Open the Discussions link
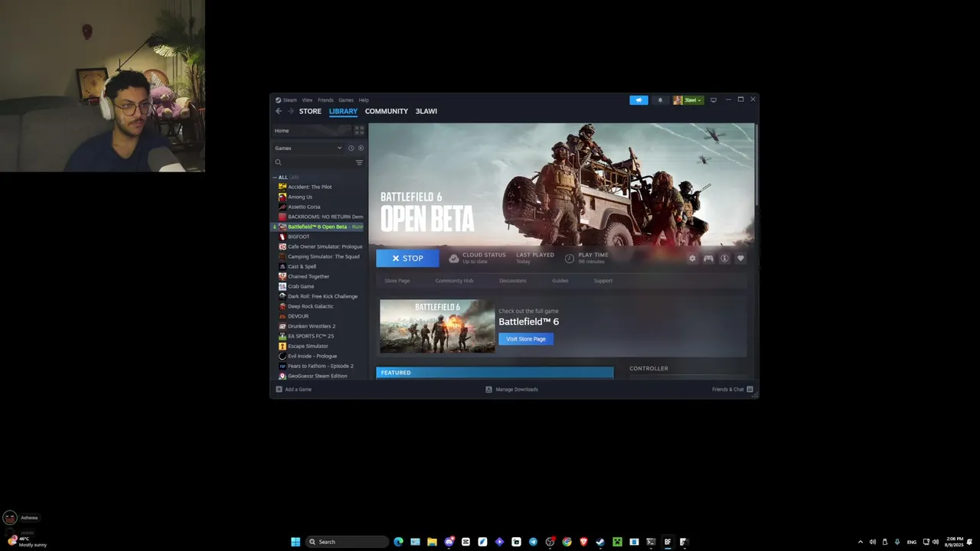Image resolution: width=980 pixels, height=551 pixels. 513,281
